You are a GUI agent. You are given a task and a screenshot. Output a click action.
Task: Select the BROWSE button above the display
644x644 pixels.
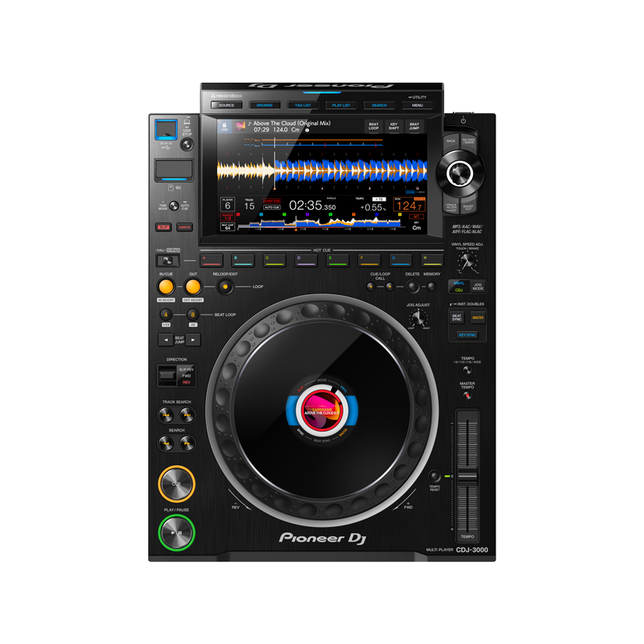tap(265, 105)
